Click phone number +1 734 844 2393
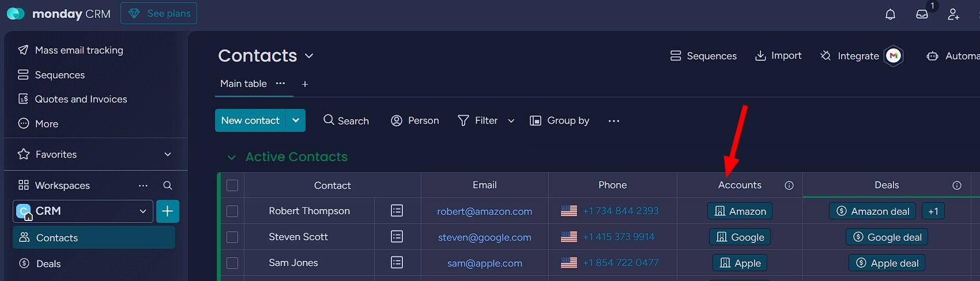 tap(620, 211)
